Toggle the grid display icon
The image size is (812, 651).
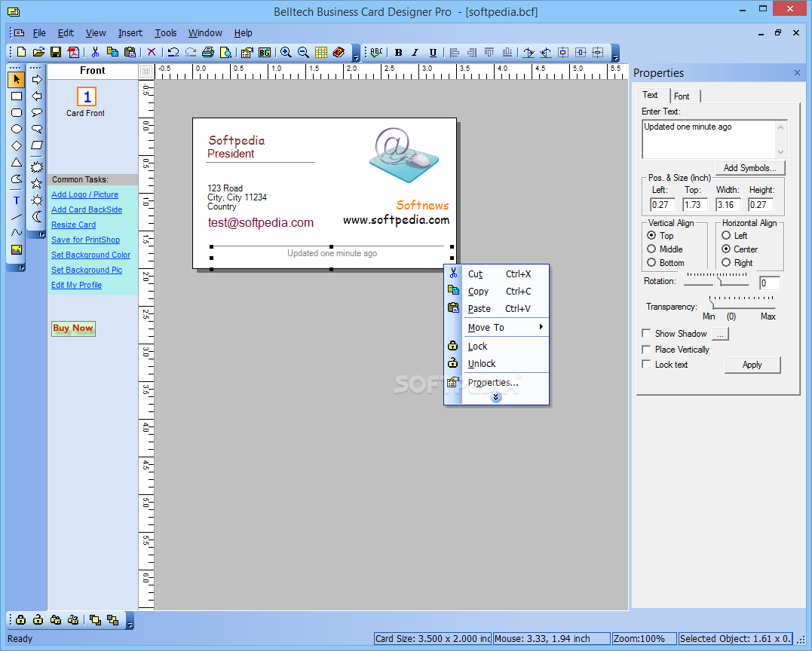click(x=321, y=52)
